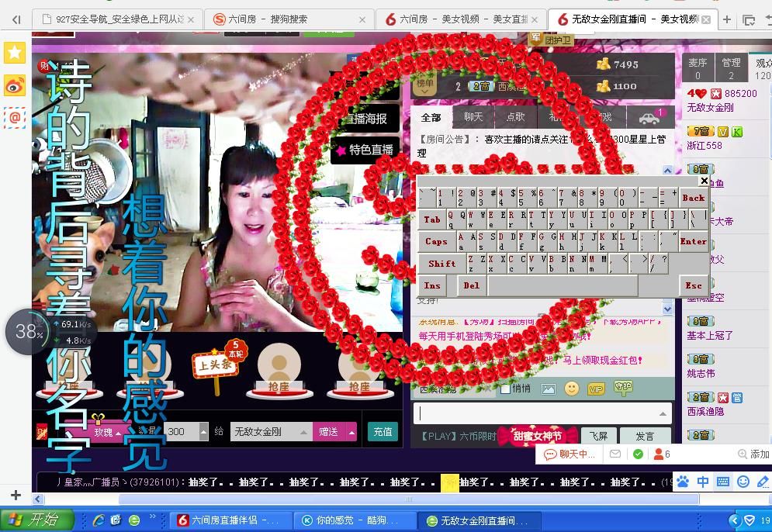Open the 麦序 tab in the user panel
Screen dimensions: 772x532
tap(698, 68)
